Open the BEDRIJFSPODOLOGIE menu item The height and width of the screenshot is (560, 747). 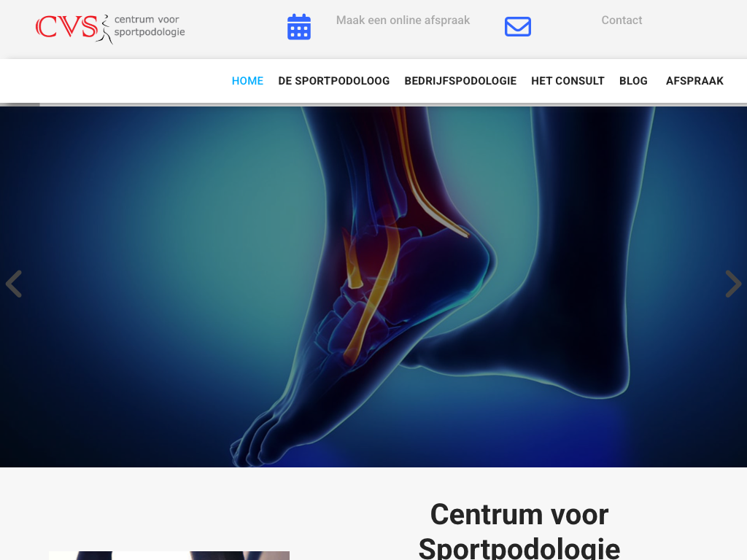460,81
